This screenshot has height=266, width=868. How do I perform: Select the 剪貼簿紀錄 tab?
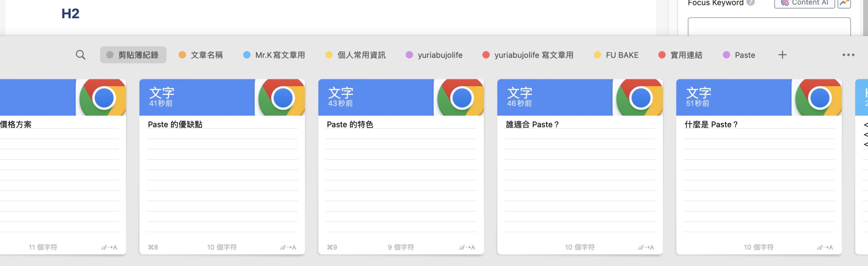click(x=133, y=55)
